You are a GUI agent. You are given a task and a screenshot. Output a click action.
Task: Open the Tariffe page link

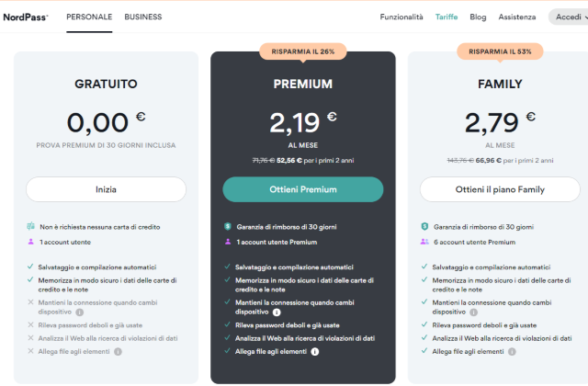click(447, 17)
